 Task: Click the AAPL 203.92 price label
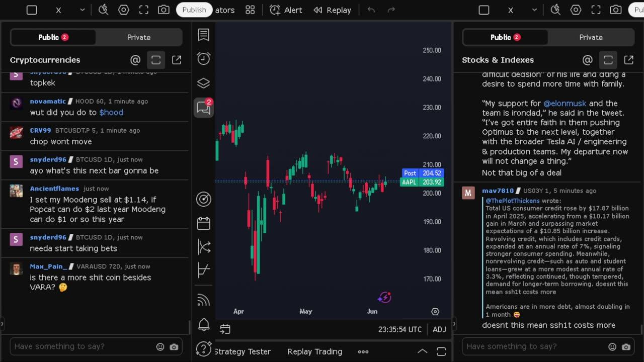click(x=422, y=182)
